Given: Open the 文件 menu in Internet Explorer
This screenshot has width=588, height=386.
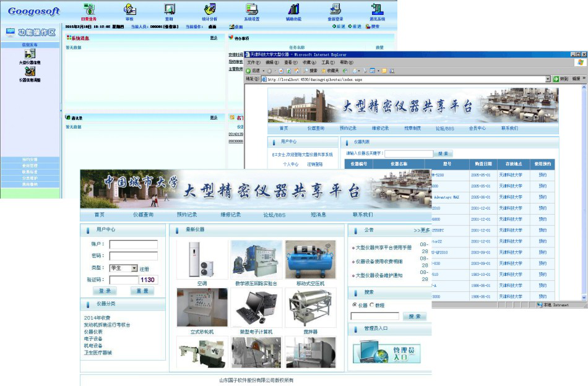Looking at the screenshot, I should coord(253,62).
